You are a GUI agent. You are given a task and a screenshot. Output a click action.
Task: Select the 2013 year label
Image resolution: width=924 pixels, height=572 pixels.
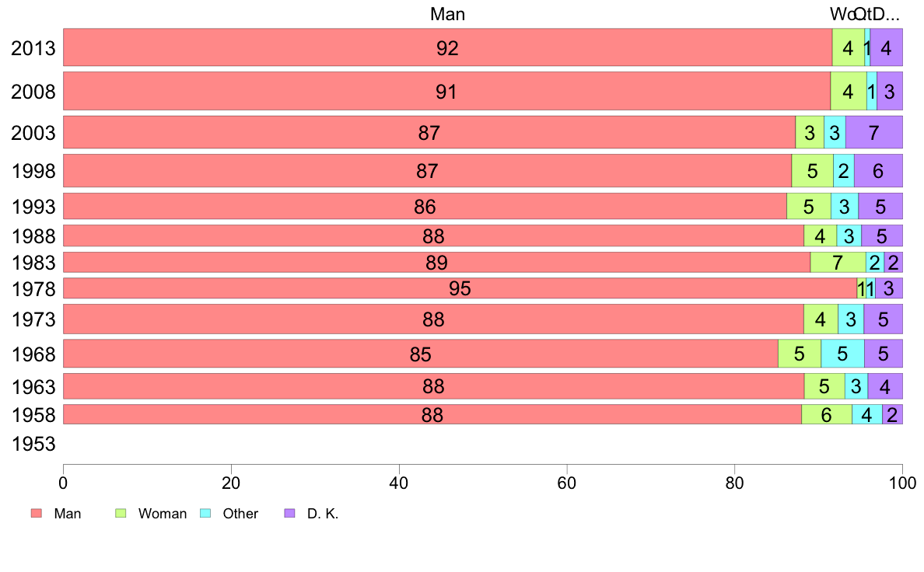33,48
